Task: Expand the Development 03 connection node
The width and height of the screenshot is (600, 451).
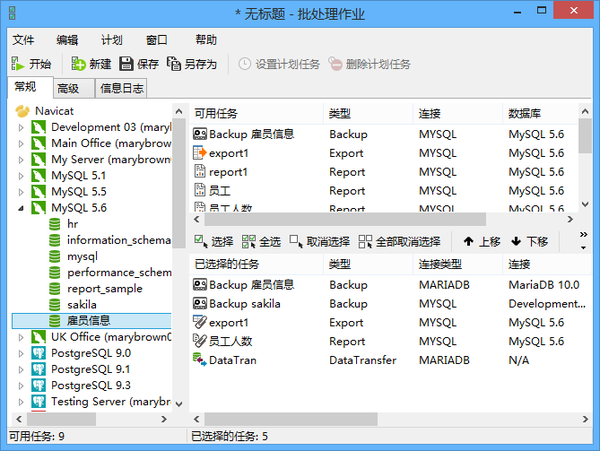Action: tap(21, 127)
